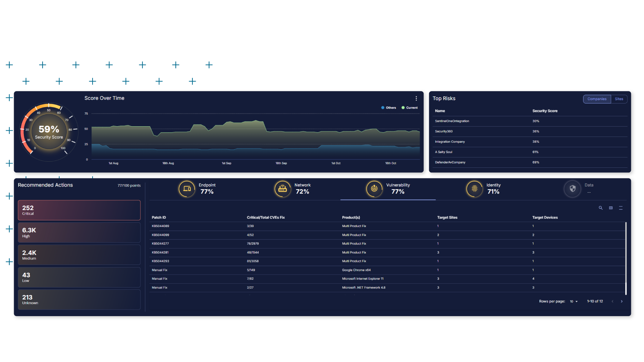Screen dimensions: 644x362
Task: Click the Network router circular icon
Action: (x=282, y=189)
